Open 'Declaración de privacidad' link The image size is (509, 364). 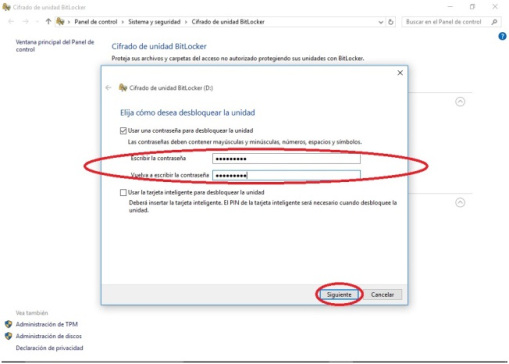[49, 348]
